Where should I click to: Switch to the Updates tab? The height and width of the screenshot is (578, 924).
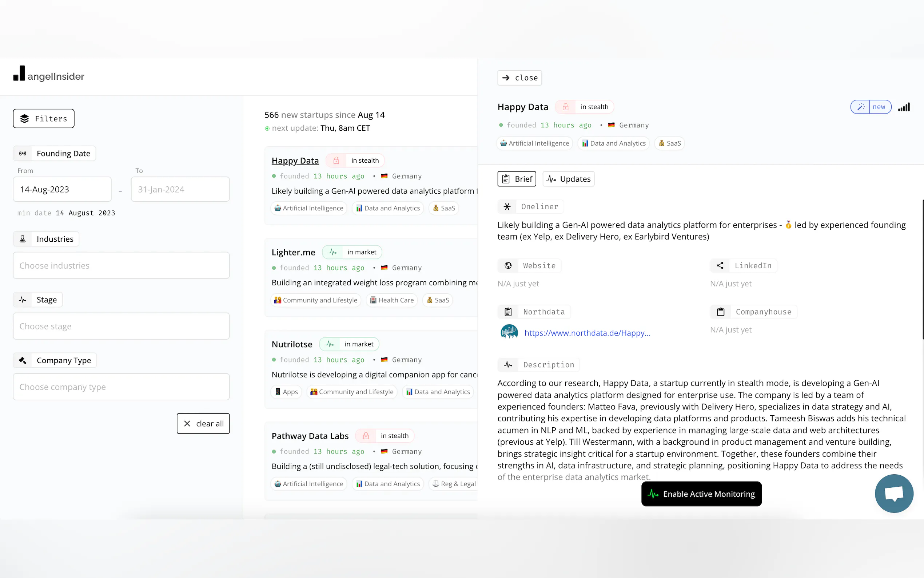coord(568,179)
